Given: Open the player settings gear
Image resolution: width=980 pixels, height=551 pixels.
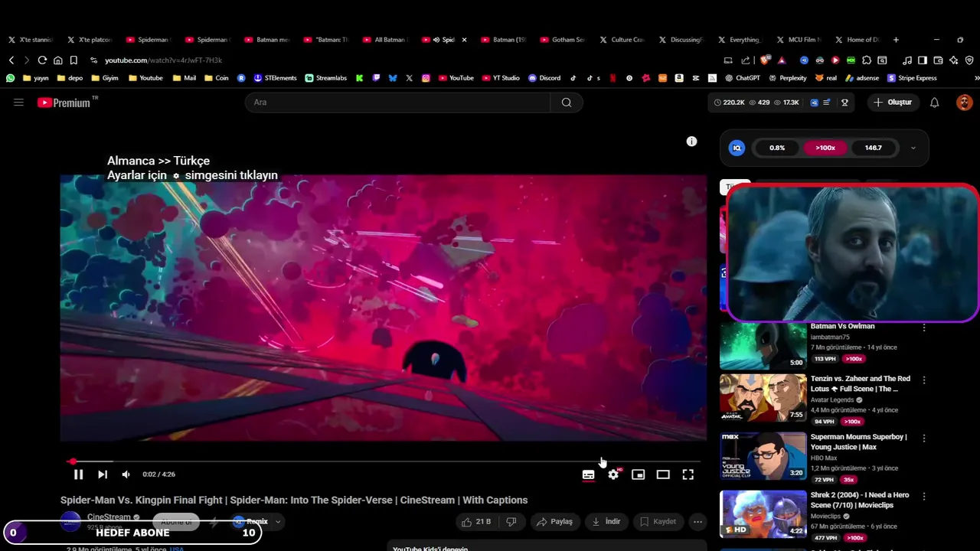Looking at the screenshot, I should point(613,474).
